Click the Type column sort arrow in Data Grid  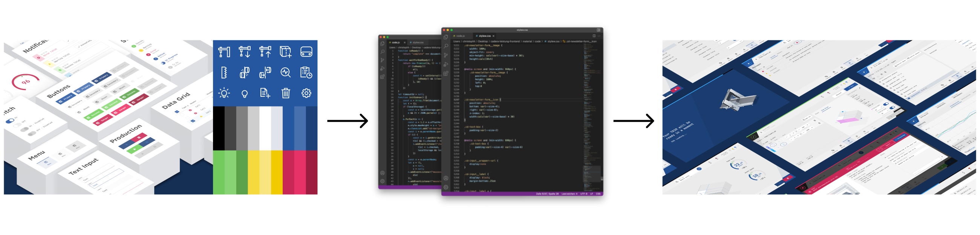187,107
